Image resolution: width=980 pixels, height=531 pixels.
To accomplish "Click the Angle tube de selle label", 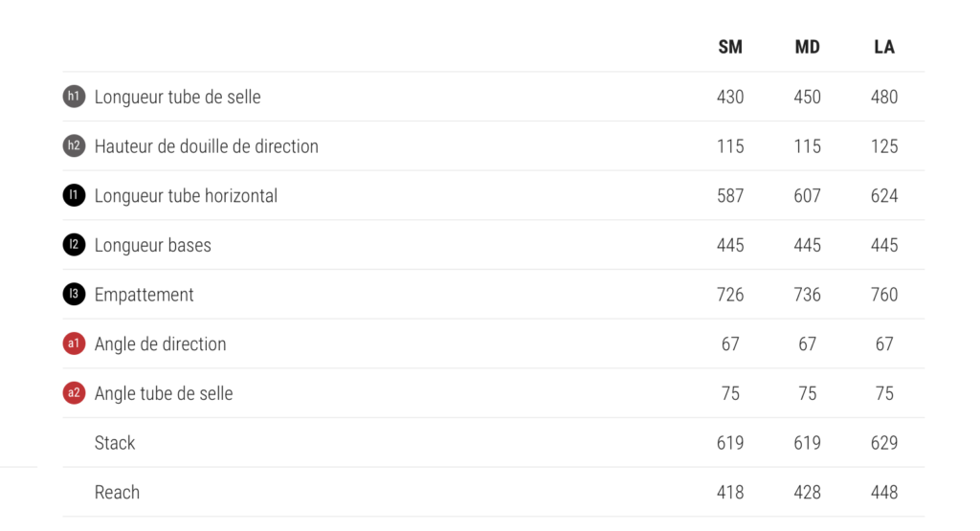I will pos(164,393).
